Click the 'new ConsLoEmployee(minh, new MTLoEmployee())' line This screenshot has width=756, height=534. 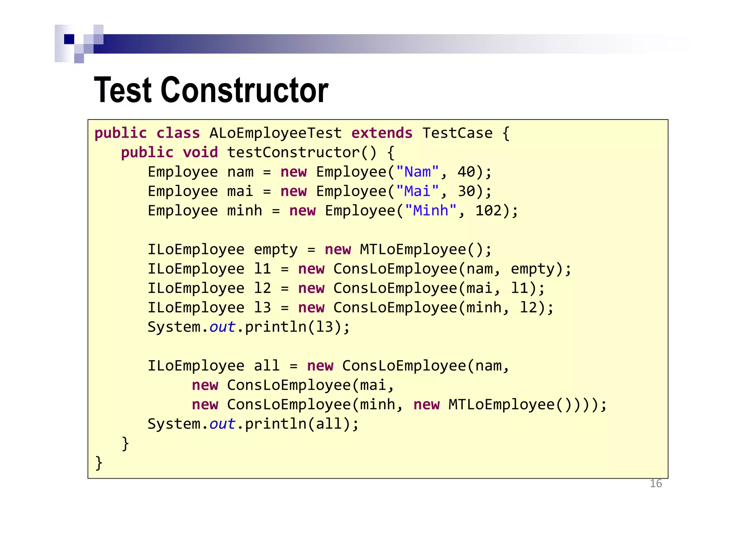(x=399, y=404)
